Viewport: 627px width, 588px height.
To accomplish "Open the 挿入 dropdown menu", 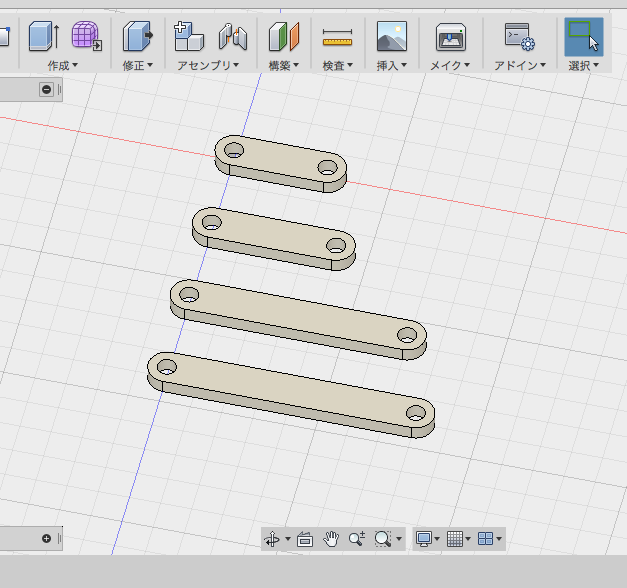I will (391, 65).
